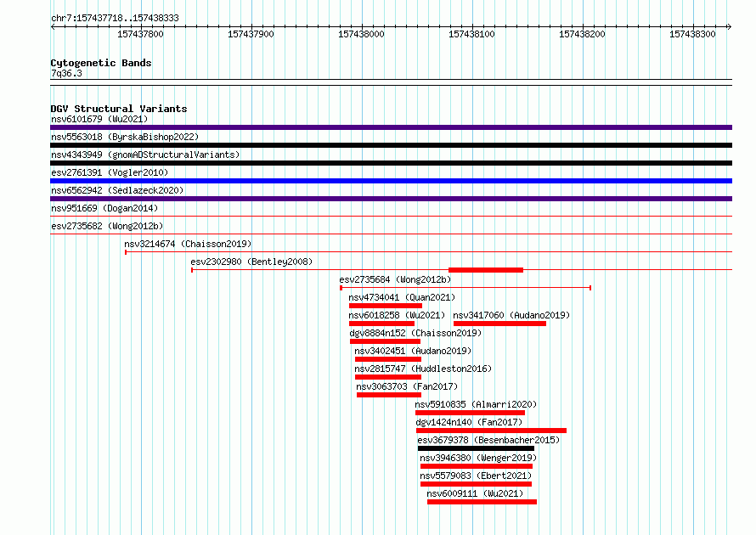Click esv2735684 (Wong2012b) label

(395, 279)
